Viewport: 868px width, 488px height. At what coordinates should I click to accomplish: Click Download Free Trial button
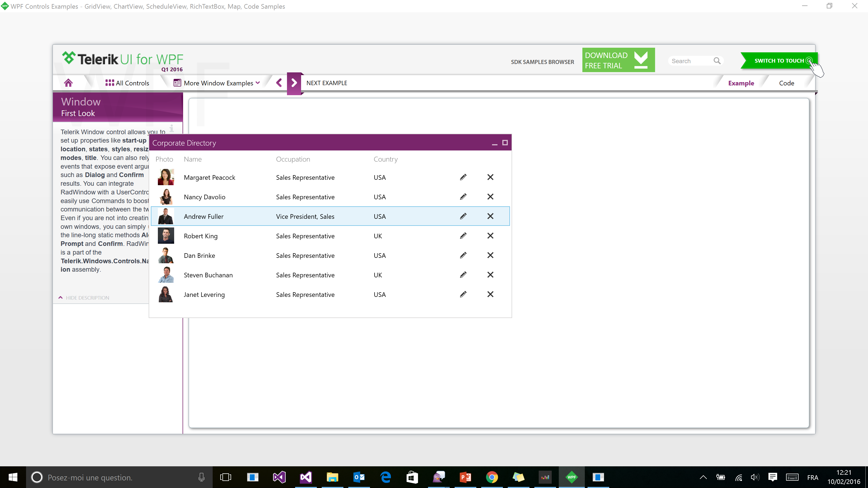tap(618, 60)
